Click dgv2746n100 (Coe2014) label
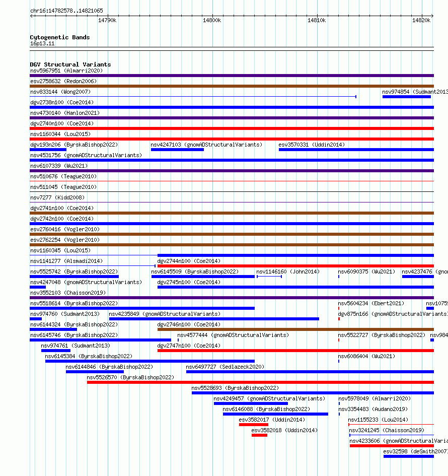The width and height of the screenshot is (448, 476). [x=189, y=324]
